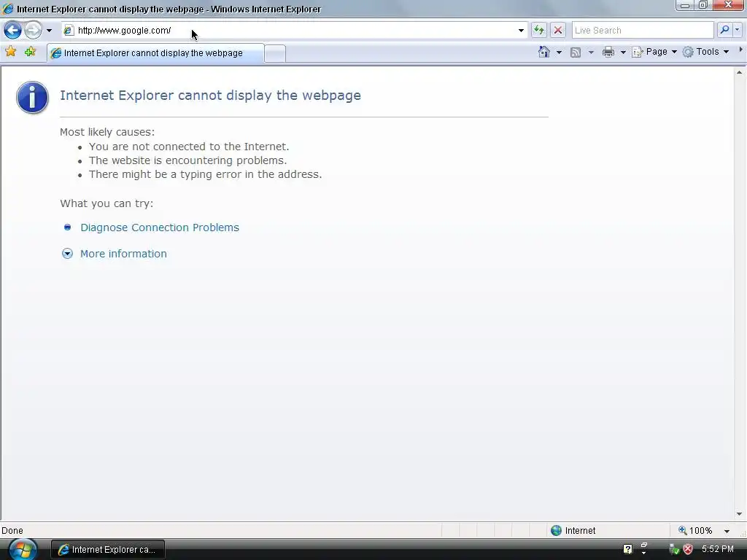Click the Search magnifier button

tap(724, 30)
